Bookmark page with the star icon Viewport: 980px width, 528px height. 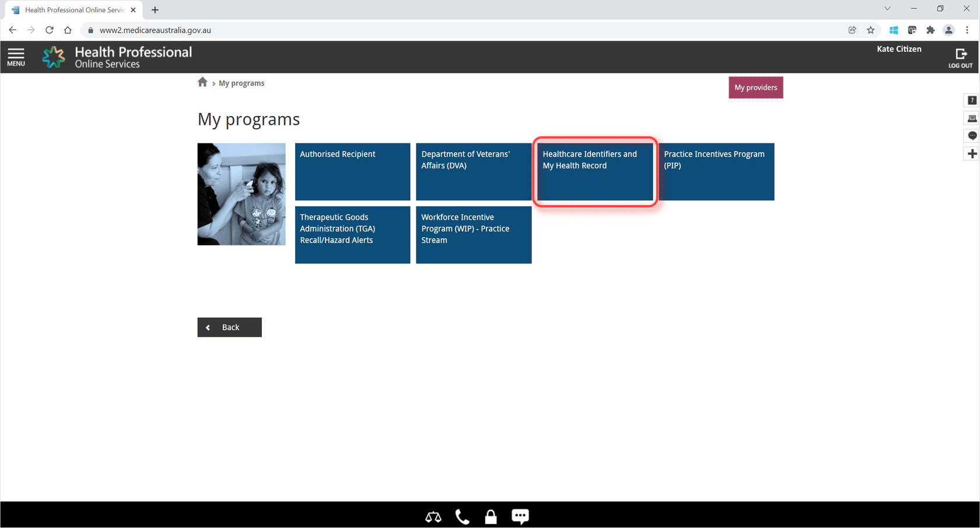870,30
